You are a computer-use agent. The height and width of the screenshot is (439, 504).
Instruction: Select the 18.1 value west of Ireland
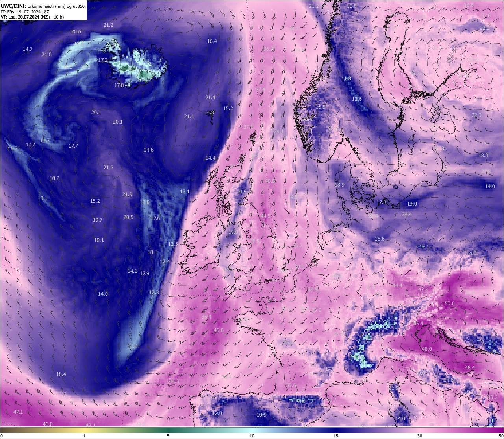[152, 252]
